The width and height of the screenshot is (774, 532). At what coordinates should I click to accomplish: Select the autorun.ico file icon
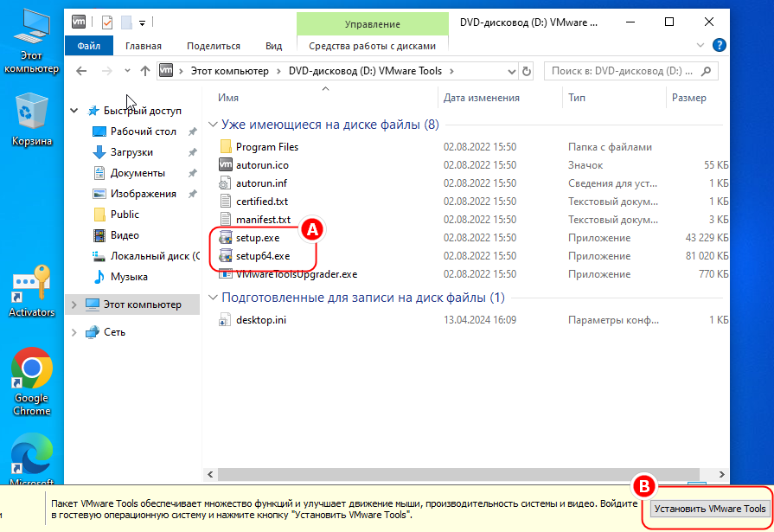coord(226,165)
